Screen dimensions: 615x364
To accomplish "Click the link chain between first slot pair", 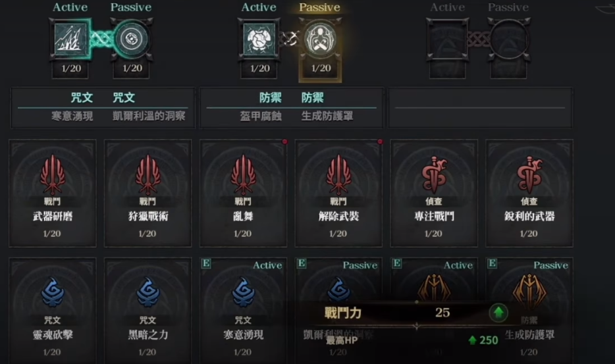I will [101, 39].
